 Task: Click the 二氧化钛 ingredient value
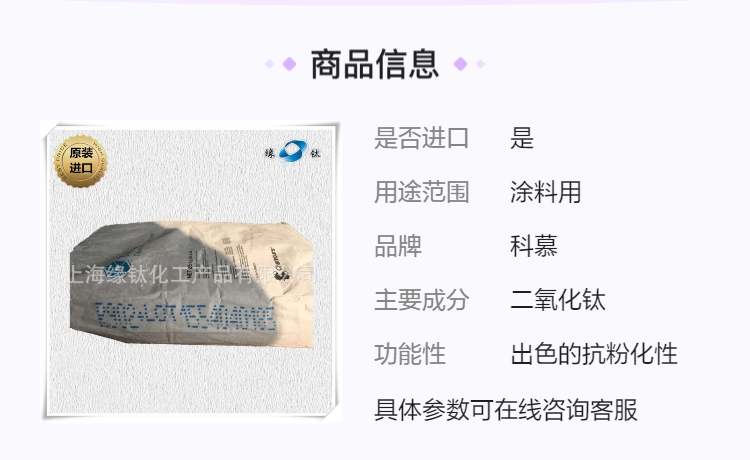point(558,300)
